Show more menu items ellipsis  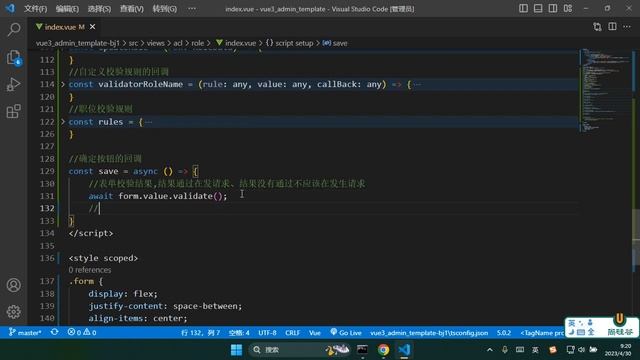tap(192, 9)
